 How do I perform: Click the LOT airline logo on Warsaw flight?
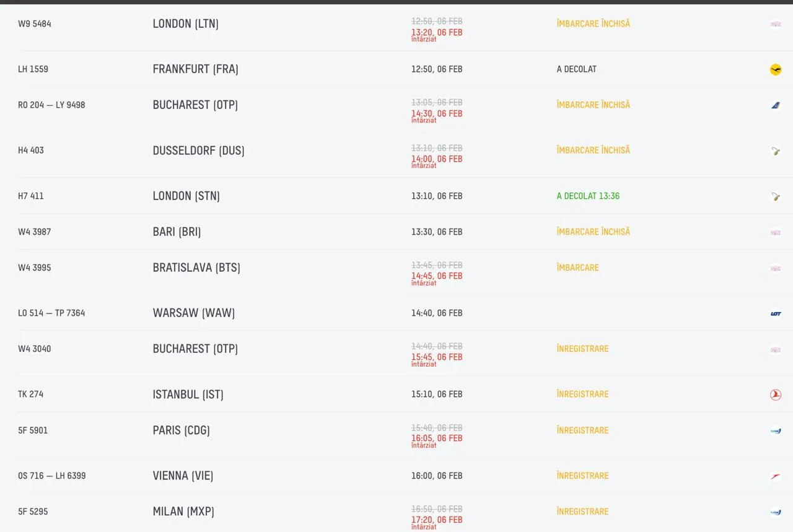point(775,313)
